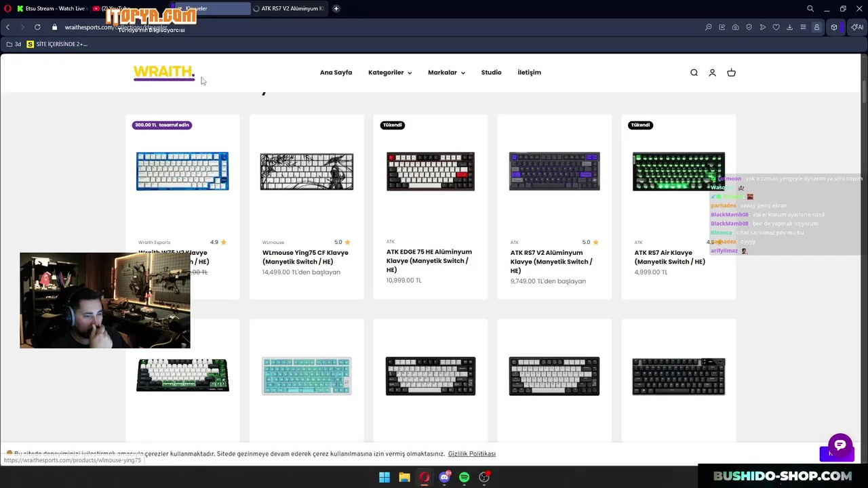Image resolution: width=868 pixels, height=488 pixels.
Task: Go back with browser back arrow
Action: (x=7, y=27)
